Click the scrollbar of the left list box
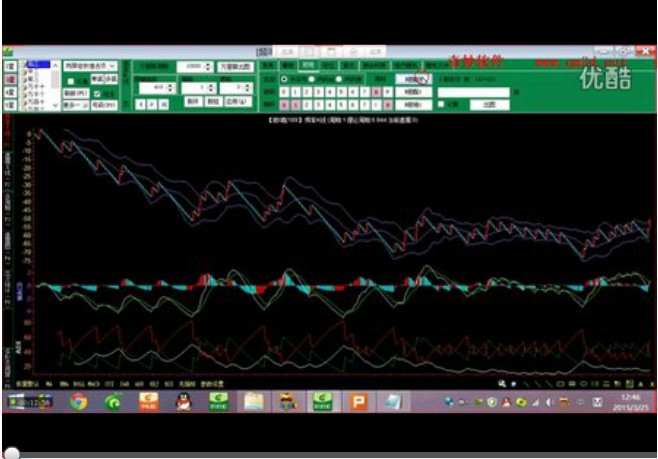Screen dimensions: 658x459 tap(56, 82)
